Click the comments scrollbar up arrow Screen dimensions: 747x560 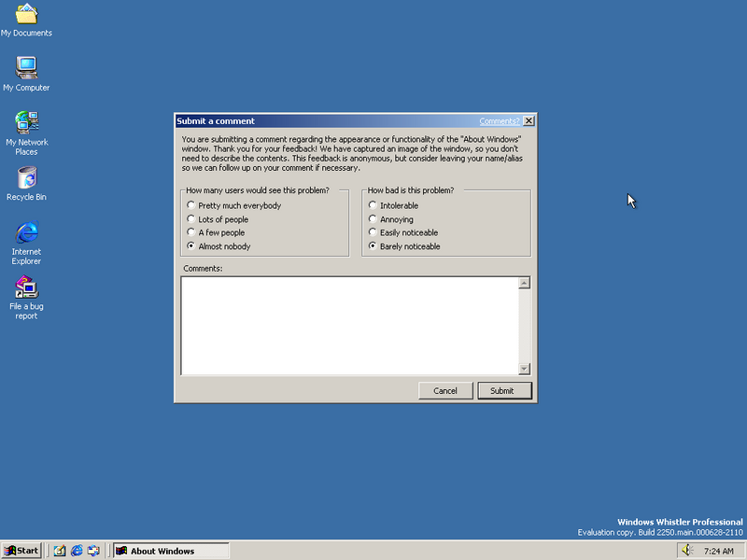(x=524, y=284)
